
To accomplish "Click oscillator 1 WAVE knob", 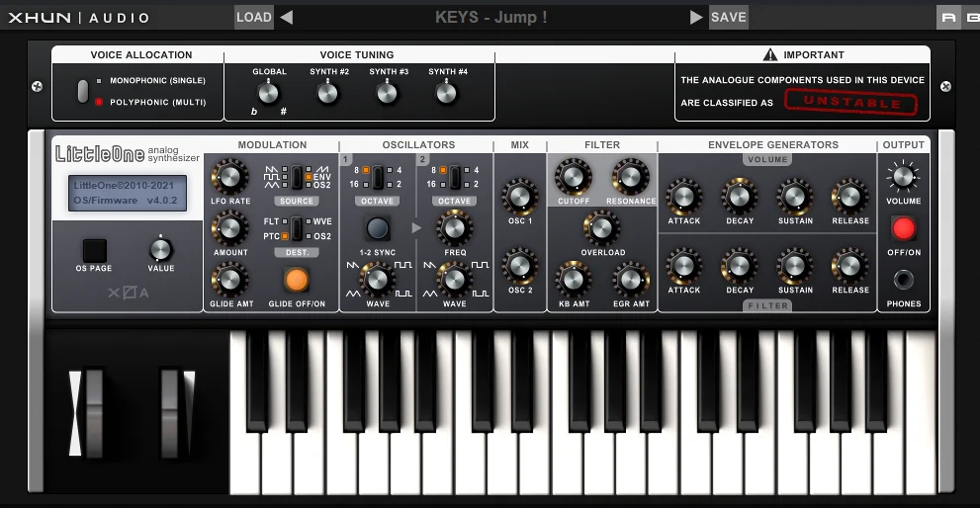I will tap(378, 280).
